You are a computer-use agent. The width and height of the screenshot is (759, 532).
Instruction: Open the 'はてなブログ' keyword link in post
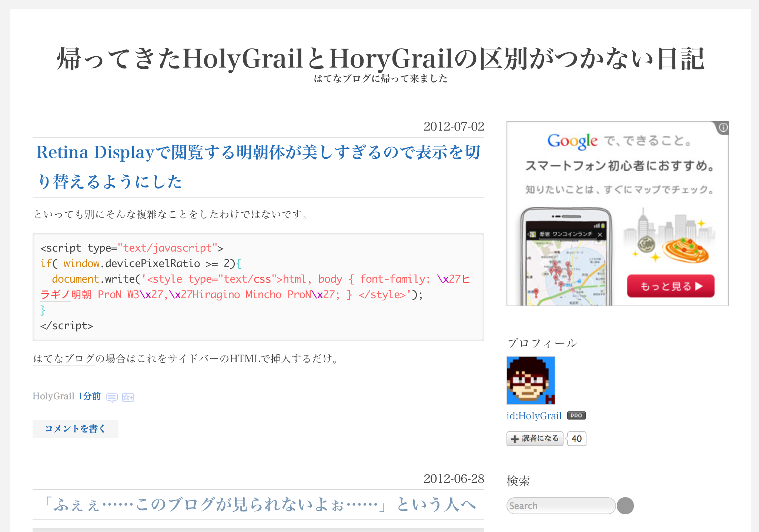click(x=64, y=358)
